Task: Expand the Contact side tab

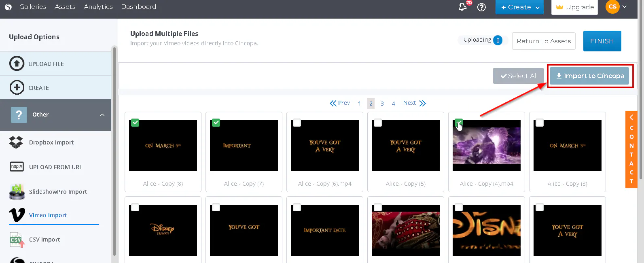Action: coord(631,149)
